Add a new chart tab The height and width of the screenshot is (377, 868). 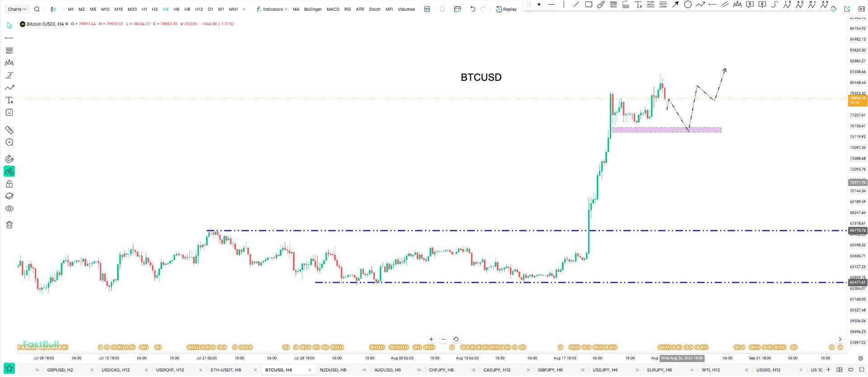(828, 370)
